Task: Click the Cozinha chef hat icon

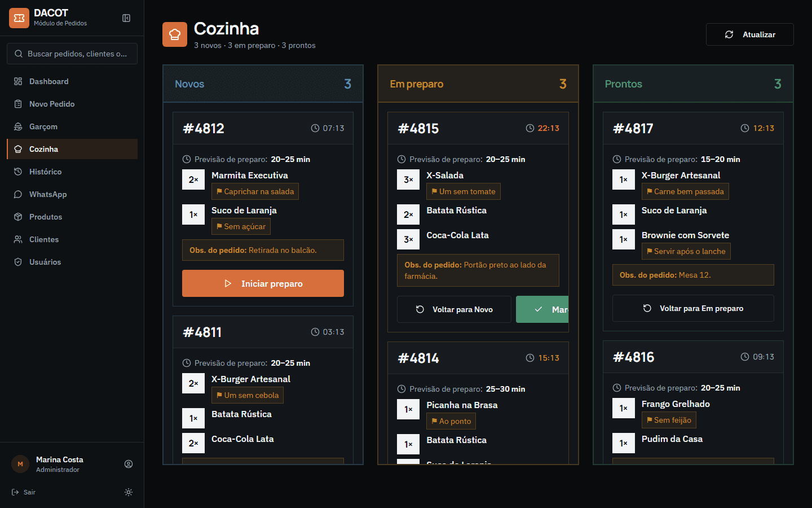Action: point(175,34)
